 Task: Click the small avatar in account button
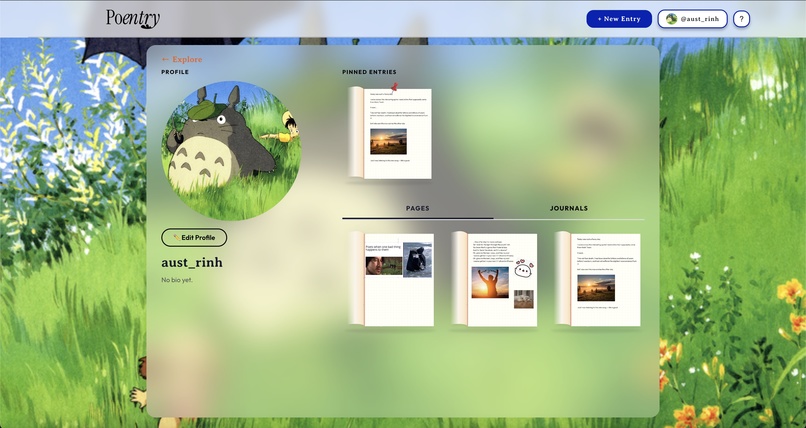click(x=671, y=19)
